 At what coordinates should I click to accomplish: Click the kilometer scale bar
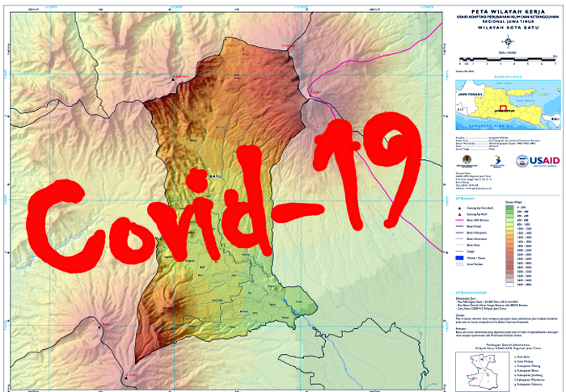pos(508,58)
